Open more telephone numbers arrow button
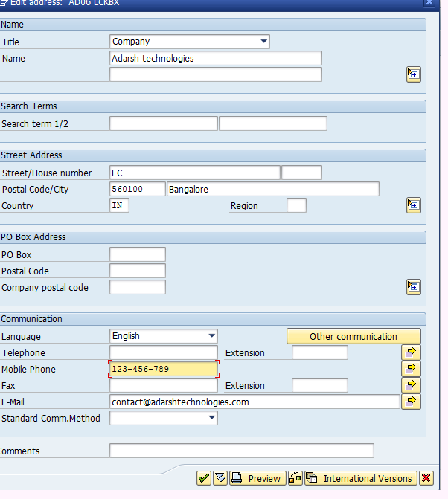Screen dimensions: 448x499 click(x=411, y=352)
